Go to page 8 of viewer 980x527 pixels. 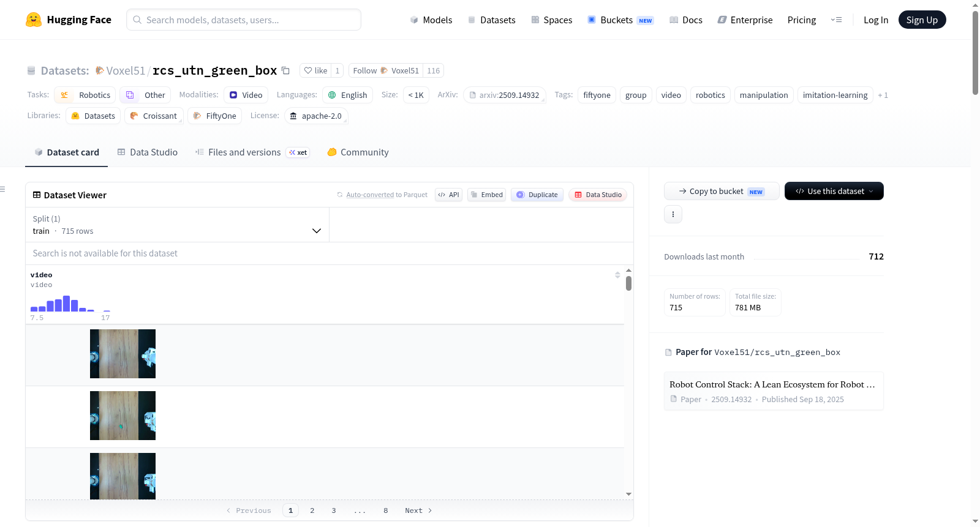tap(386, 510)
